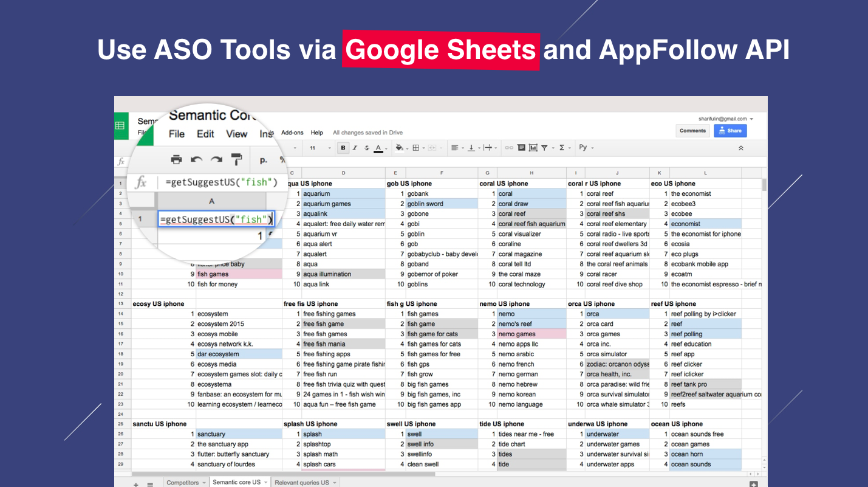
Task: Open the sharifulin@gmail.com account dropdown
Action: pos(726,119)
